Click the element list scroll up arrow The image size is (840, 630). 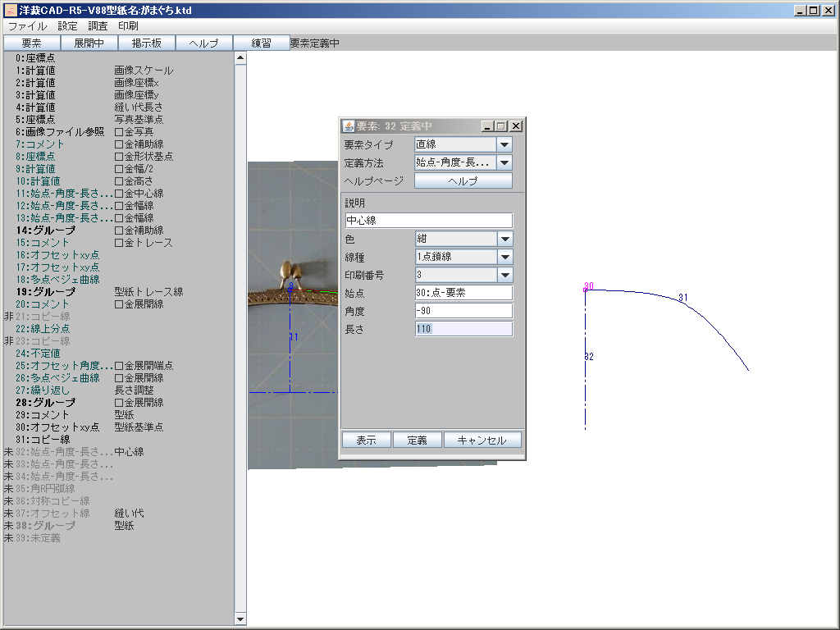coord(240,58)
